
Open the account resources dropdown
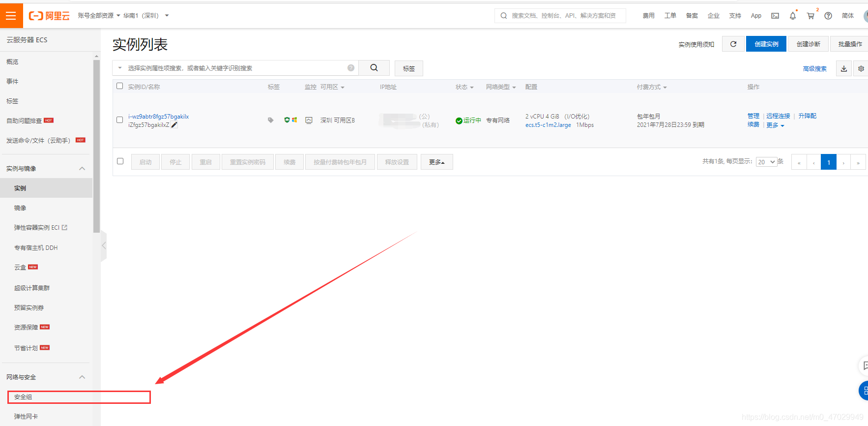click(99, 16)
